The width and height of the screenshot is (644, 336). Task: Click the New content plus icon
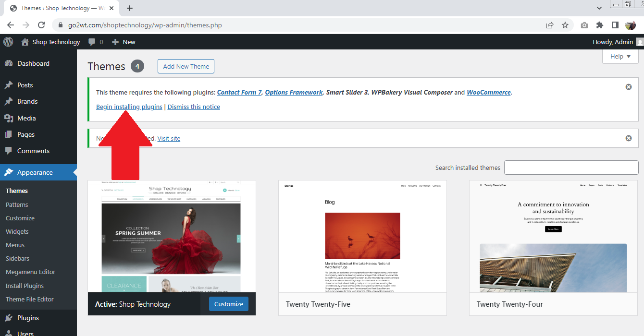click(115, 42)
